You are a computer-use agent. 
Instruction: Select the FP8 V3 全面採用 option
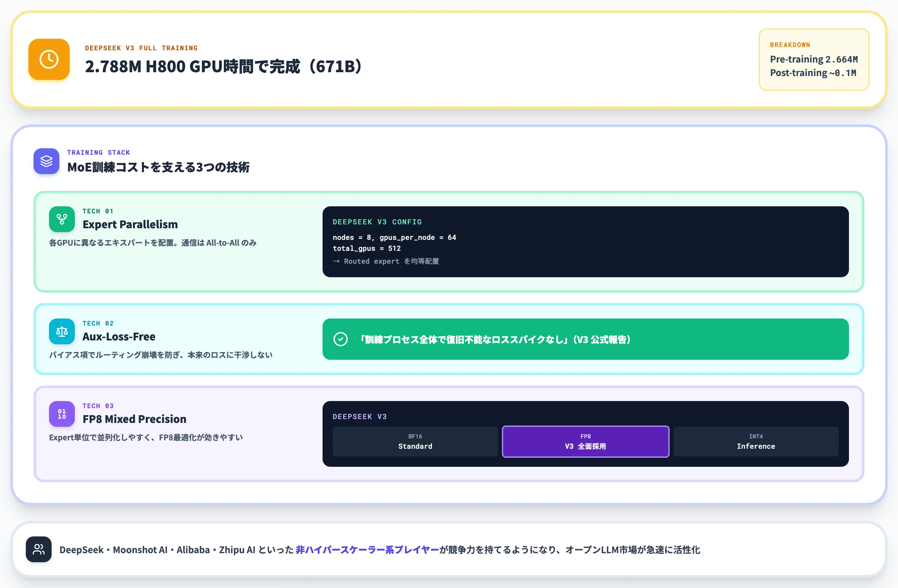click(585, 442)
